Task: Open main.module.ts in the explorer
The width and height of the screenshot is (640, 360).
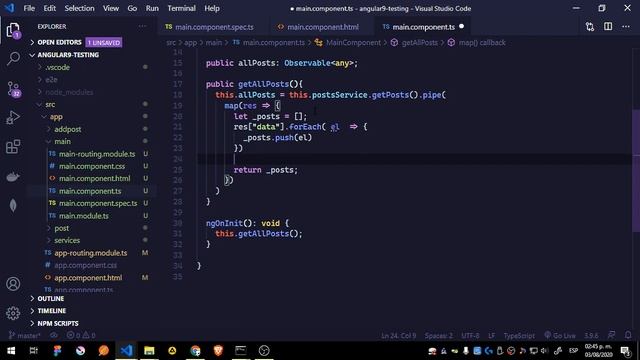Action: pyautogui.click(x=84, y=216)
